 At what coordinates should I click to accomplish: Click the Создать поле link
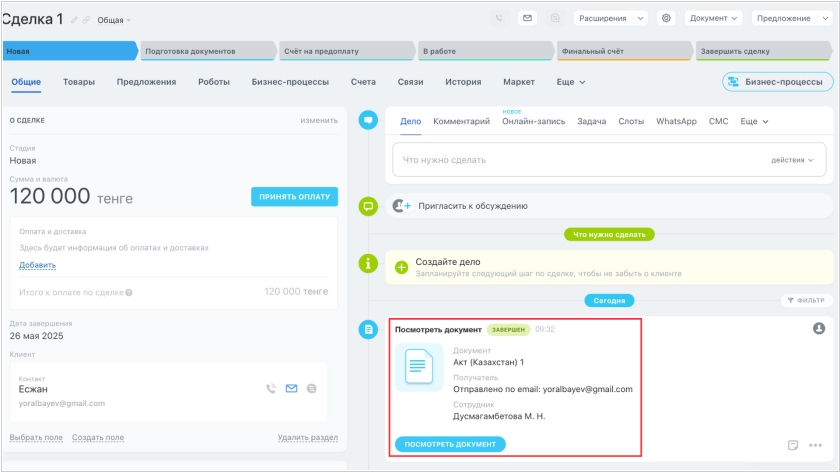click(x=98, y=438)
